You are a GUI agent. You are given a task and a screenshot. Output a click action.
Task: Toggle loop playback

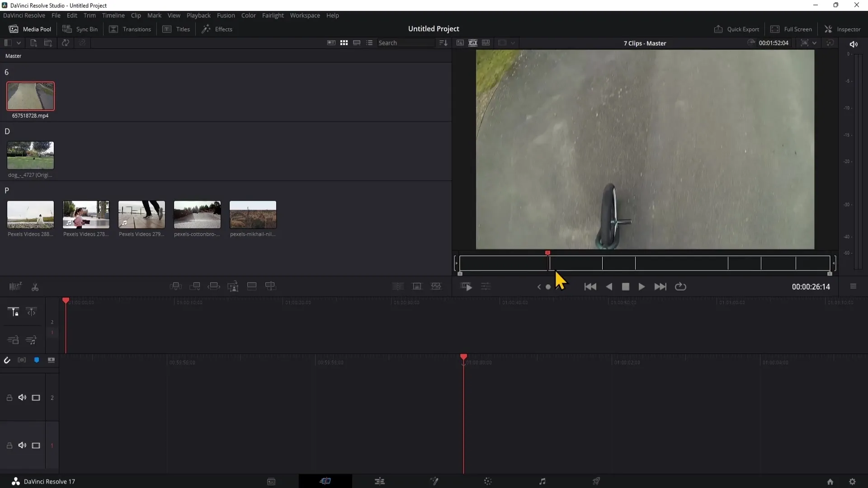click(680, 287)
